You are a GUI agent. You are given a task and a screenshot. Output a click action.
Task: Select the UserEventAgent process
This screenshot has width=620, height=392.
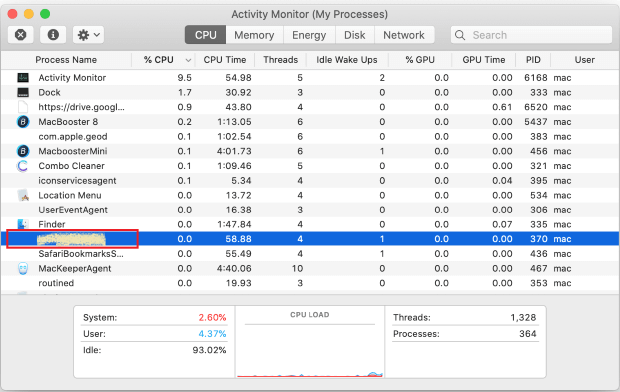(x=73, y=210)
